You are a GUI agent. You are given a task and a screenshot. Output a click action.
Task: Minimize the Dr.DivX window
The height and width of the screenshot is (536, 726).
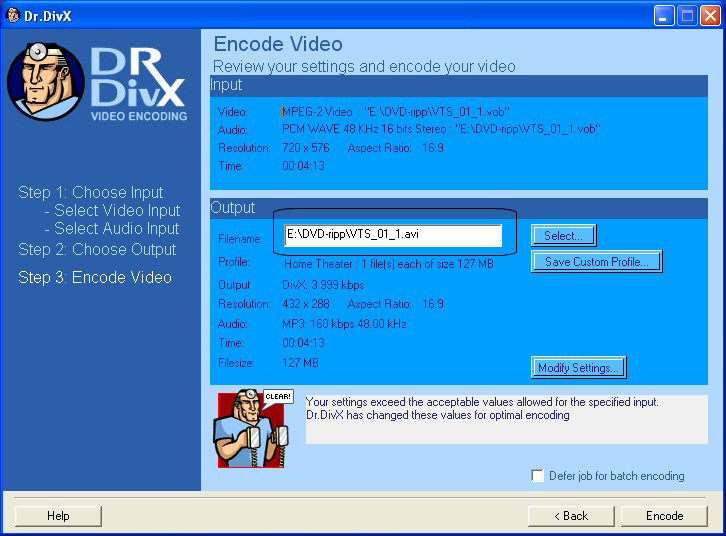click(663, 16)
